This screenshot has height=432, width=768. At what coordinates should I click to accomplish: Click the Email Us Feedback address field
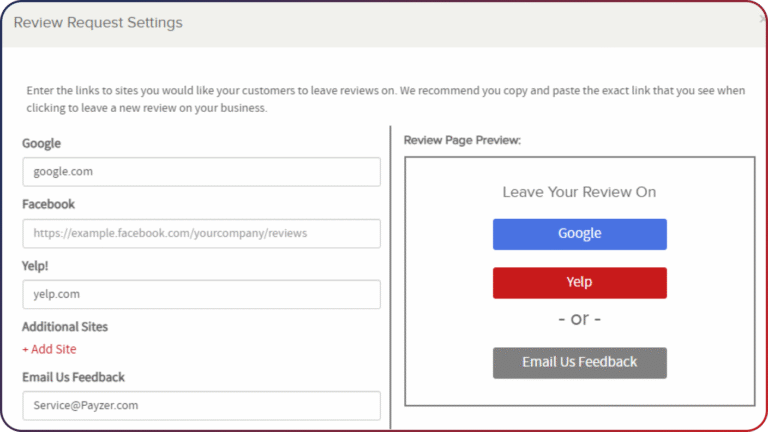tap(201, 406)
